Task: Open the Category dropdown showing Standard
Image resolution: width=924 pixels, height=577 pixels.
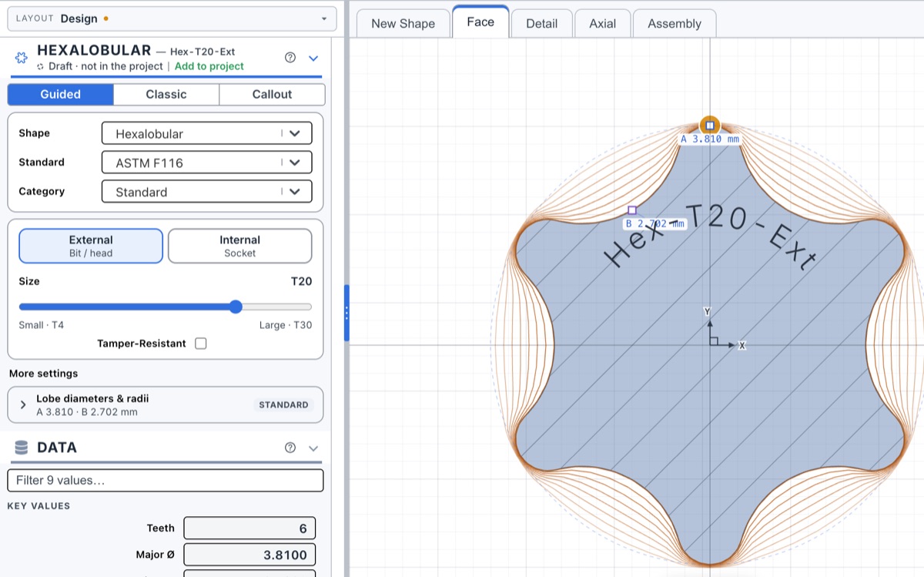Action: 206,192
